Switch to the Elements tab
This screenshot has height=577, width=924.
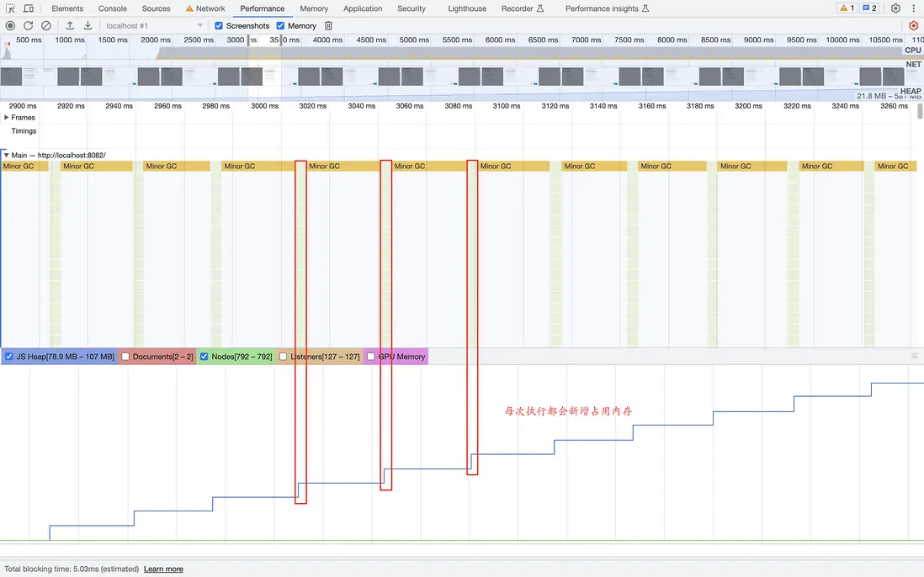pyautogui.click(x=67, y=8)
